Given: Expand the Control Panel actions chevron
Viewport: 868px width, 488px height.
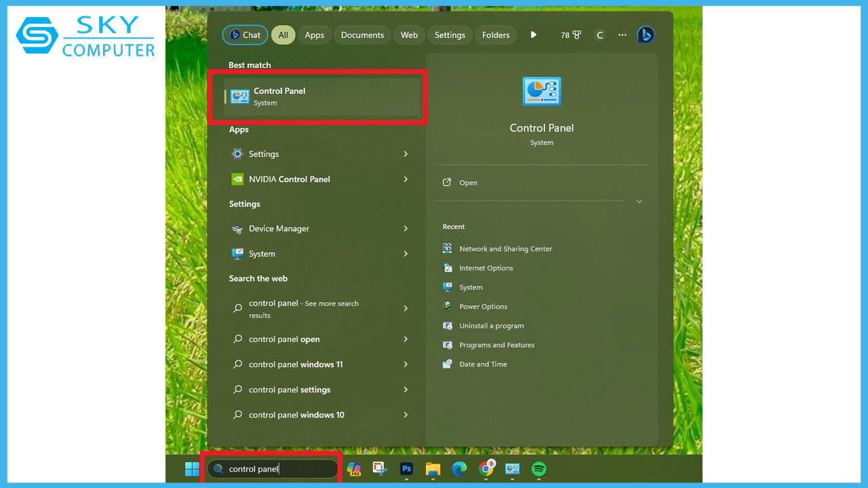Looking at the screenshot, I should [x=638, y=201].
